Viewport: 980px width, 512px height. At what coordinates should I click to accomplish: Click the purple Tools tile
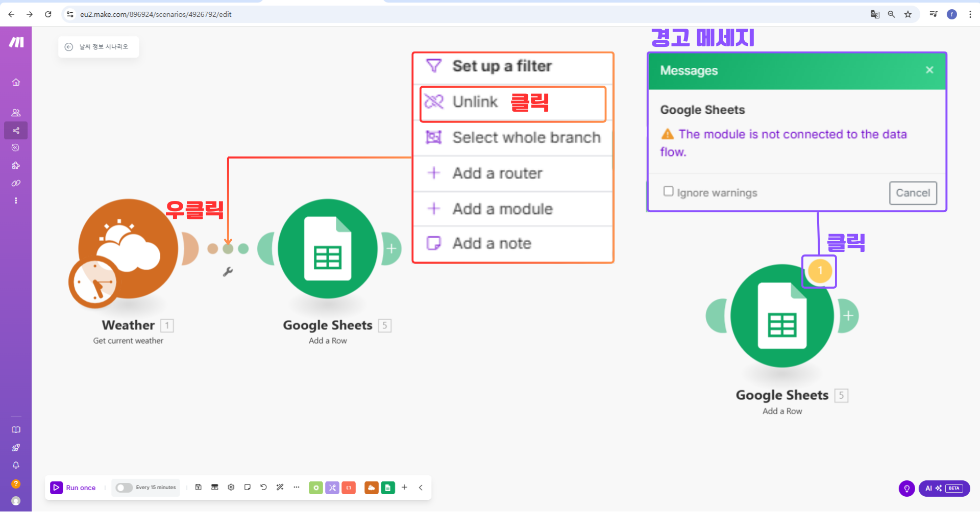[332, 488]
